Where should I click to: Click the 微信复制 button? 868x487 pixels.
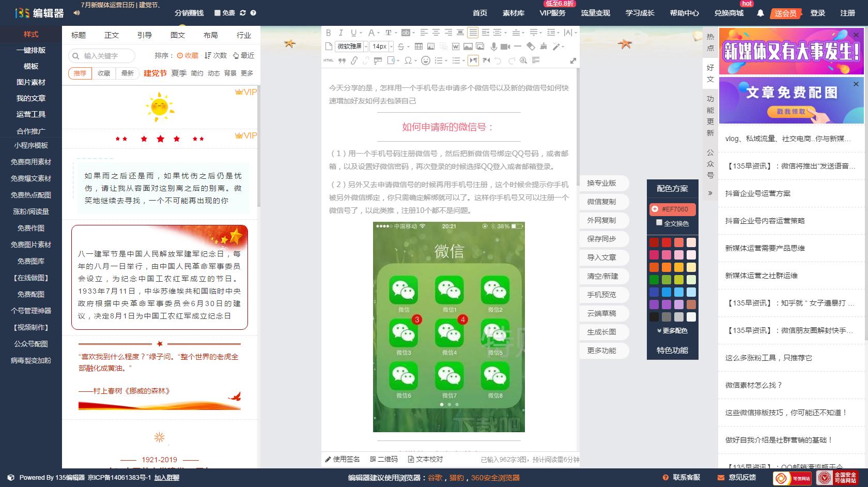pyautogui.click(x=603, y=202)
